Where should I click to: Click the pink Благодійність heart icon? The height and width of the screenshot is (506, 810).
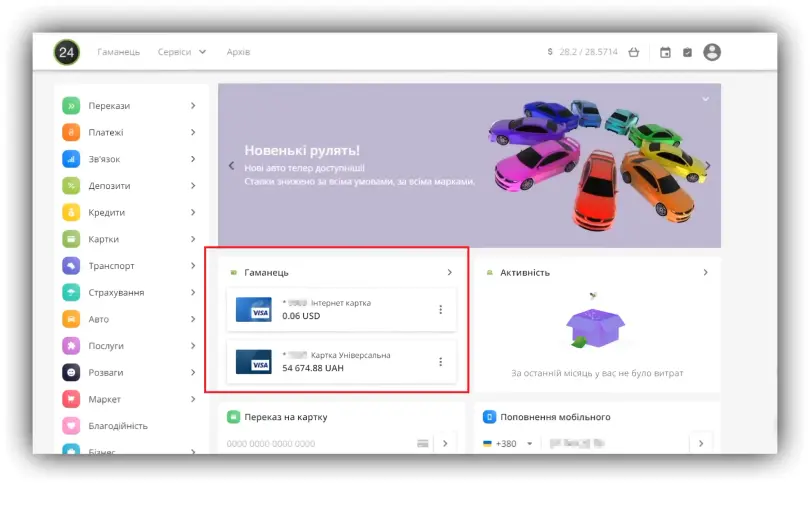point(71,426)
